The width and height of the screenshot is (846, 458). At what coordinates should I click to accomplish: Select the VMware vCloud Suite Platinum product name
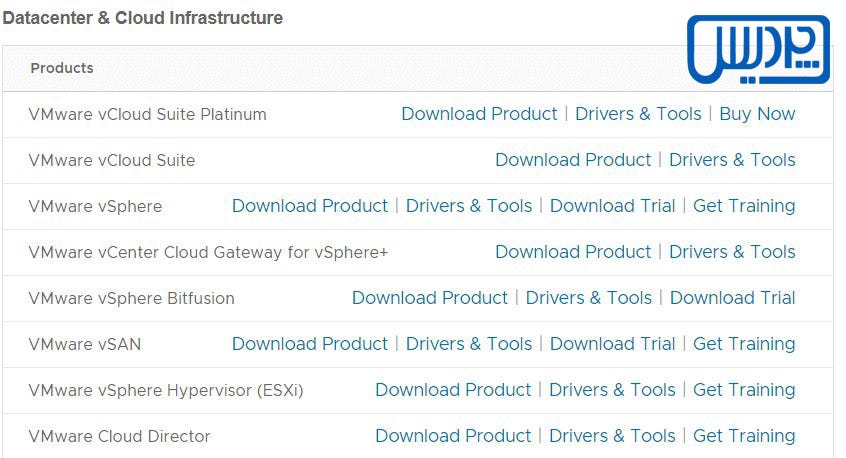coord(147,114)
